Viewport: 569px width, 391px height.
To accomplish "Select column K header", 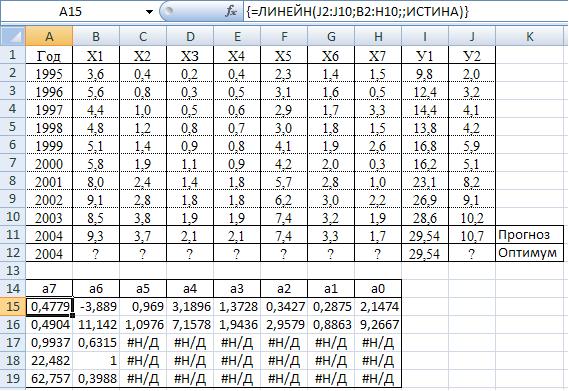I will 529,36.
